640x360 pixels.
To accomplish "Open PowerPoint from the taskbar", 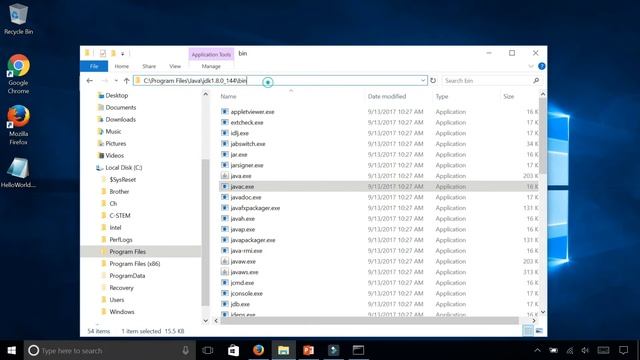I will click(x=309, y=350).
